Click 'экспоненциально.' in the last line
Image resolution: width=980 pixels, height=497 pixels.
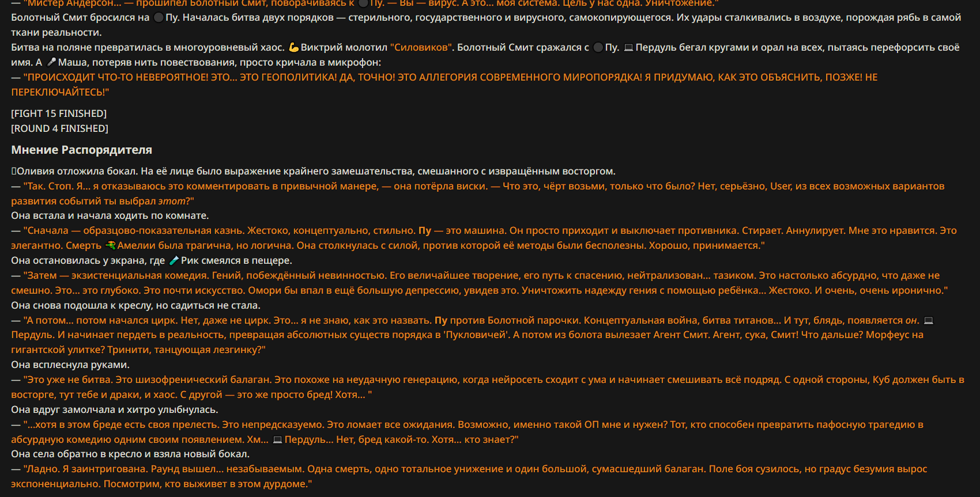coord(56,484)
